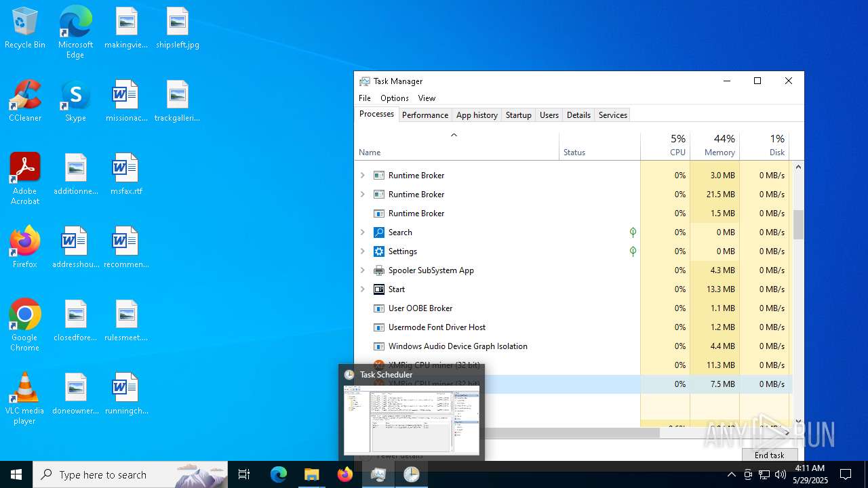Image resolution: width=868 pixels, height=488 pixels.
Task: Open the Recycle Bin desktop icon
Action: (25, 28)
